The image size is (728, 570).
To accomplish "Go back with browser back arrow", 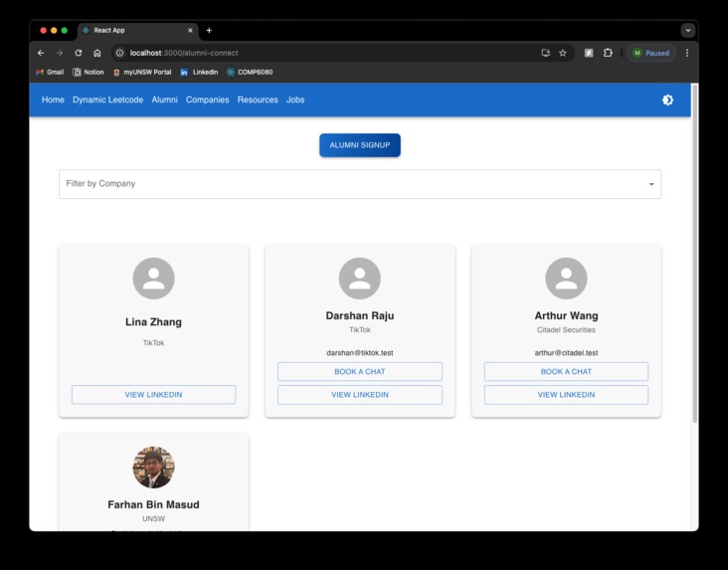I will tap(41, 53).
